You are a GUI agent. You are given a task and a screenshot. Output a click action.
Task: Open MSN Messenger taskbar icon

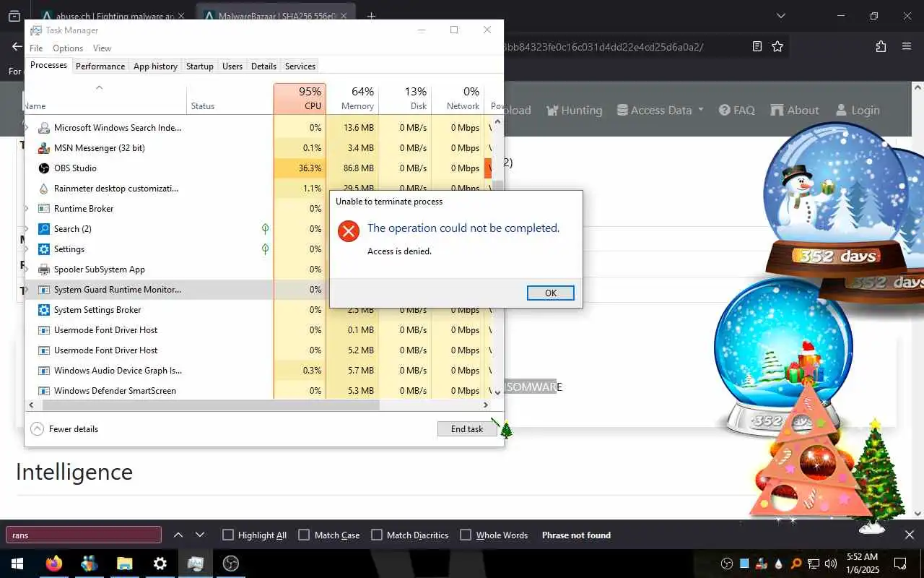pos(90,564)
